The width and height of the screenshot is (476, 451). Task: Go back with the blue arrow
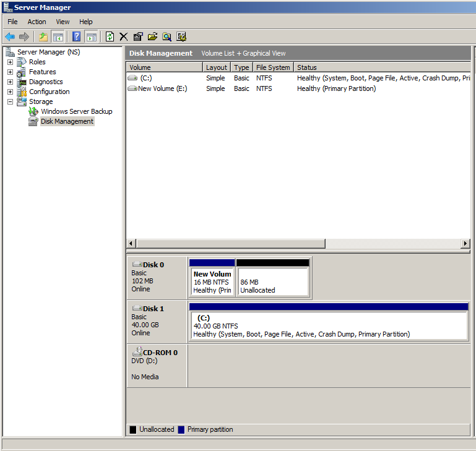click(10, 37)
